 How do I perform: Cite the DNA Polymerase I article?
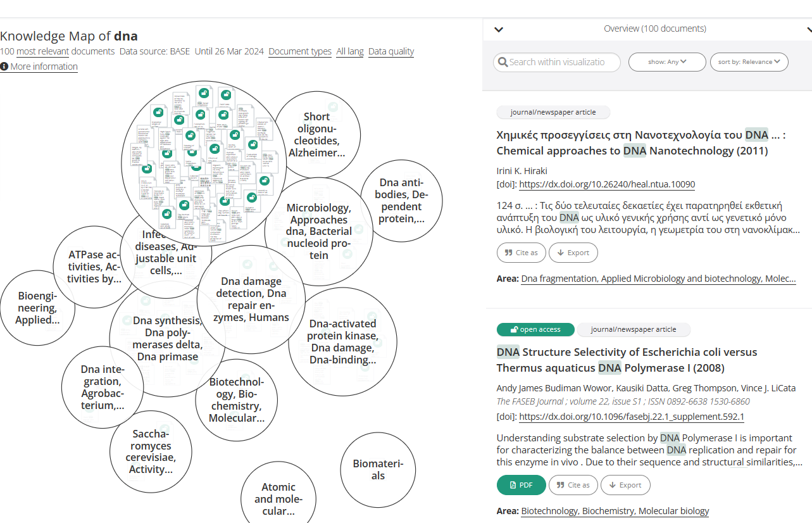[x=574, y=485]
